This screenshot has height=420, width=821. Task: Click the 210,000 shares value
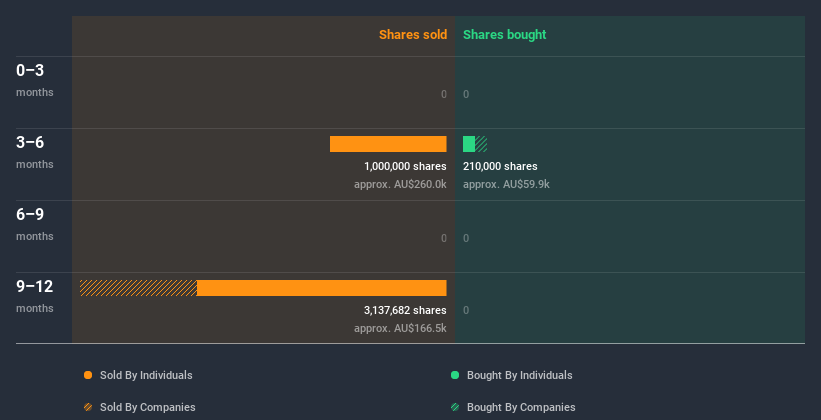(x=500, y=167)
